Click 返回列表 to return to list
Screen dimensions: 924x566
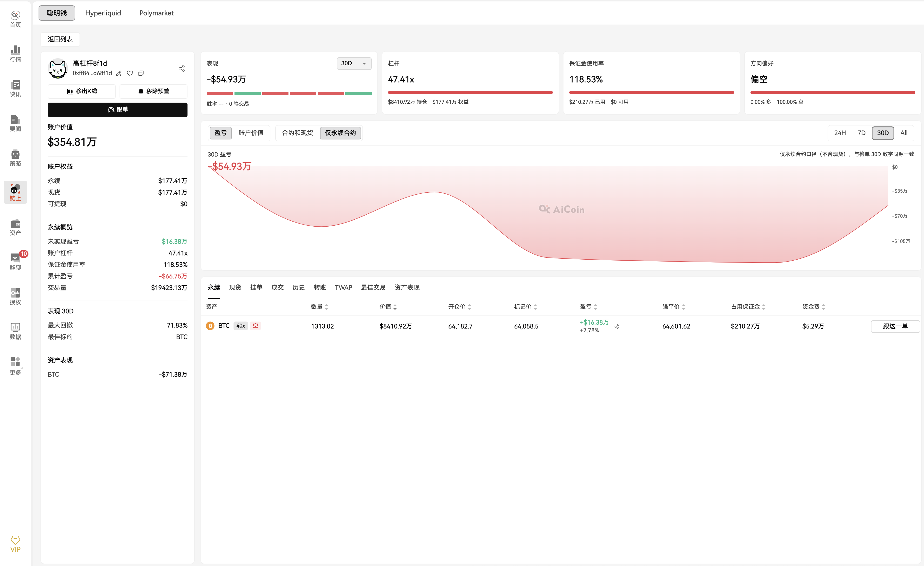[x=60, y=39]
